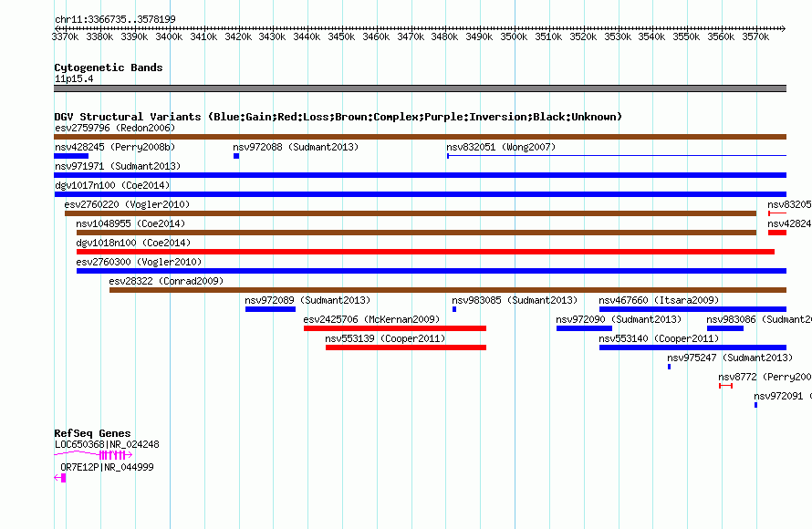Click the small nsv972088 (Sudmant2013) feature

point(236,156)
